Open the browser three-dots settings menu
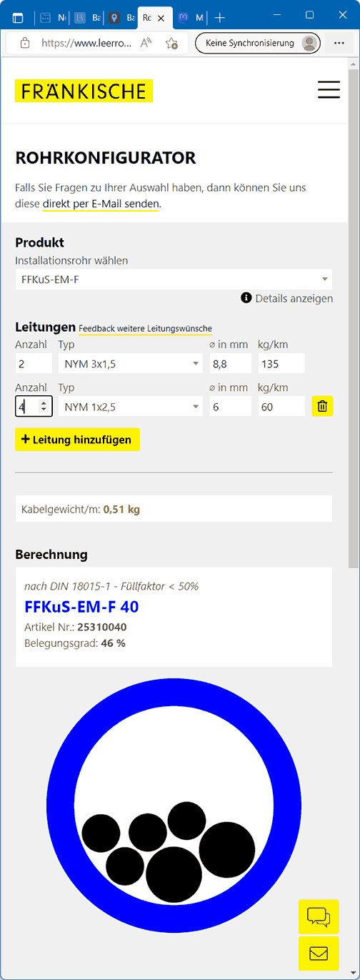 339,43
